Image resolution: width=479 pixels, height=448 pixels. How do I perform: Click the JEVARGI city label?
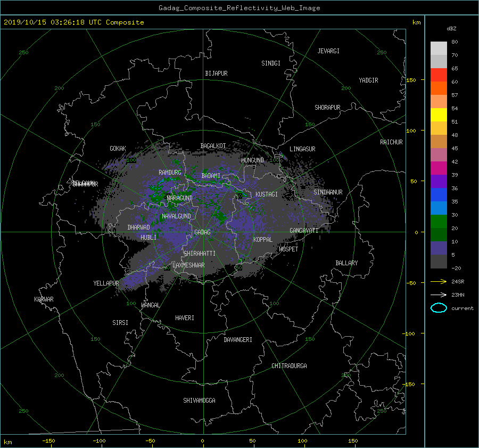328,51
